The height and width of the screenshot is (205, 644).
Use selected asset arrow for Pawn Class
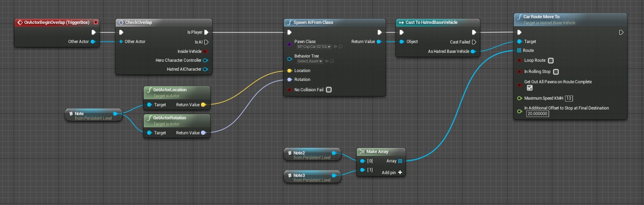click(336, 47)
